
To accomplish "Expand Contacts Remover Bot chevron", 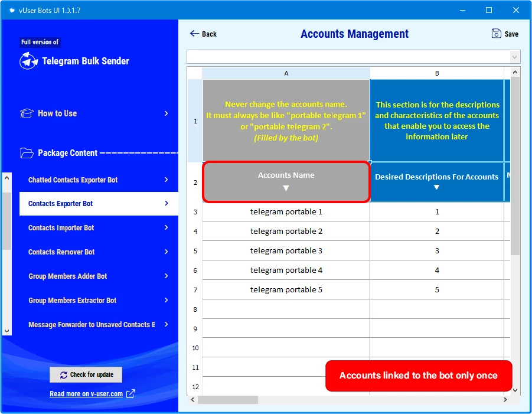I will coord(167,252).
